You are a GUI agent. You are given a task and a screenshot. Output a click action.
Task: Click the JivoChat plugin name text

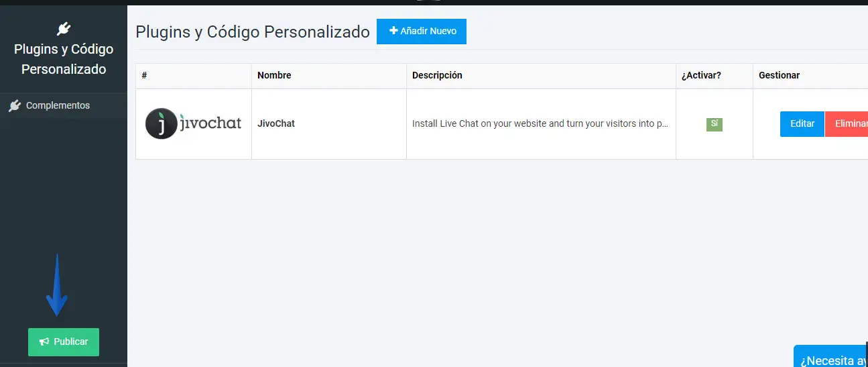point(276,124)
